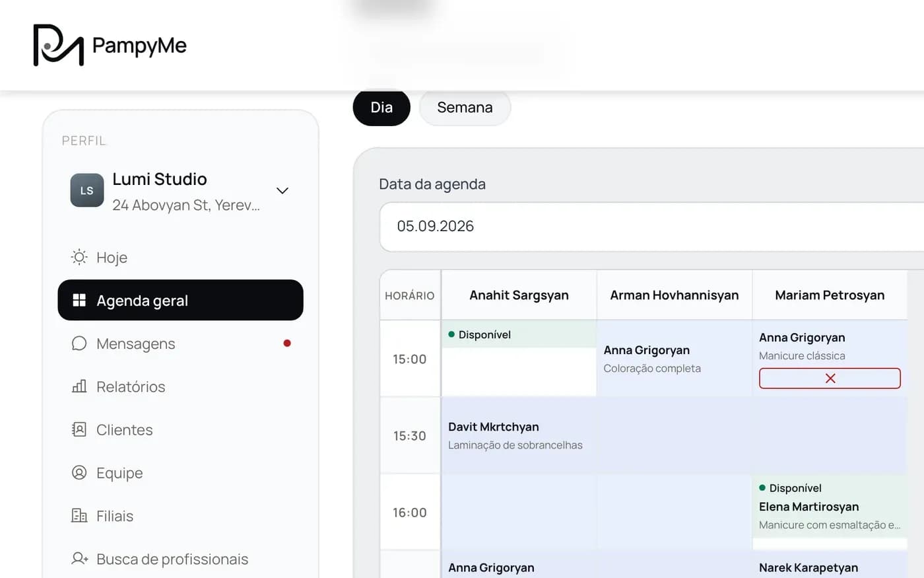Switch to the Semana view tab
This screenshot has width=924, height=578.
click(465, 107)
